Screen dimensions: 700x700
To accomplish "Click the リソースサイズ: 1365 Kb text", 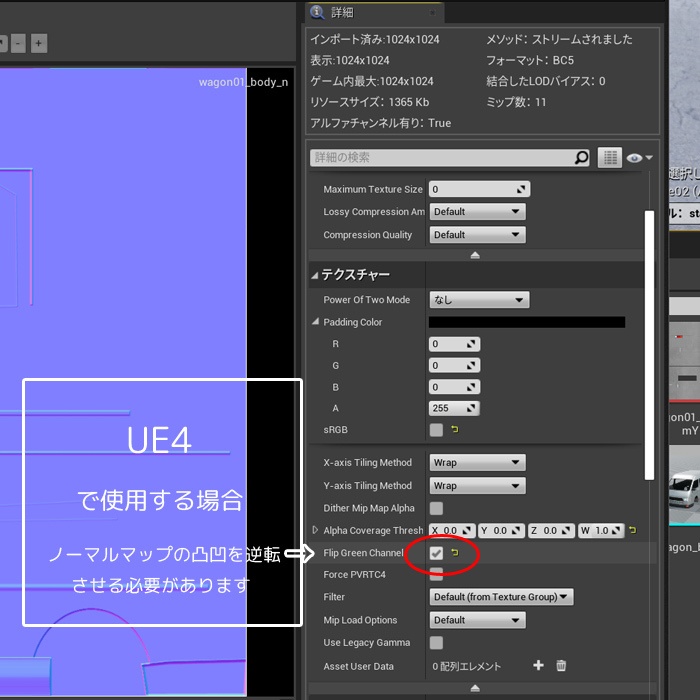I will (370, 102).
